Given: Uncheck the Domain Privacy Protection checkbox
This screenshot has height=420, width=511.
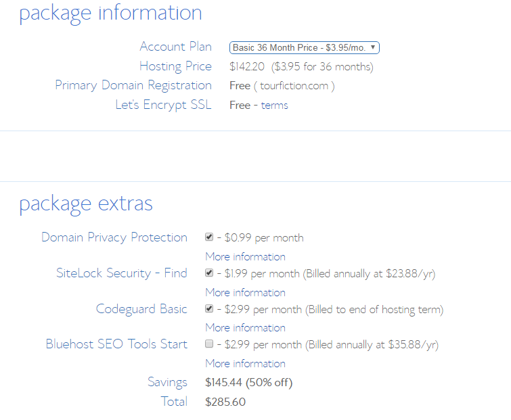Looking at the screenshot, I should pos(210,237).
